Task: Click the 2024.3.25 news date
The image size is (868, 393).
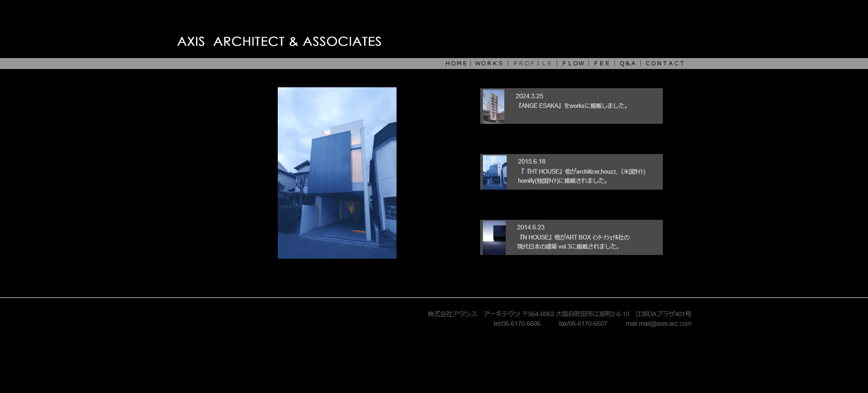Action: click(x=529, y=96)
